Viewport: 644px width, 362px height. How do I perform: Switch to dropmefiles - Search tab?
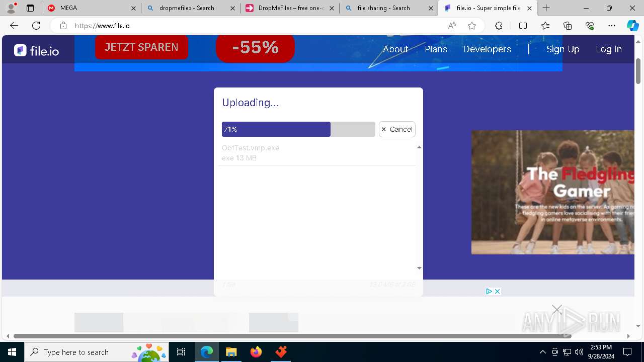[190, 8]
